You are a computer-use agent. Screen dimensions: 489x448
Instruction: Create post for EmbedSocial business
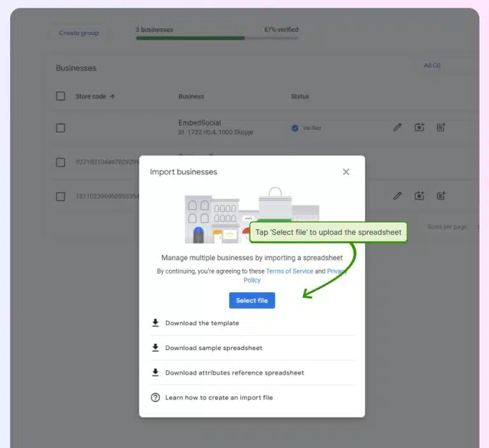(x=441, y=127)
